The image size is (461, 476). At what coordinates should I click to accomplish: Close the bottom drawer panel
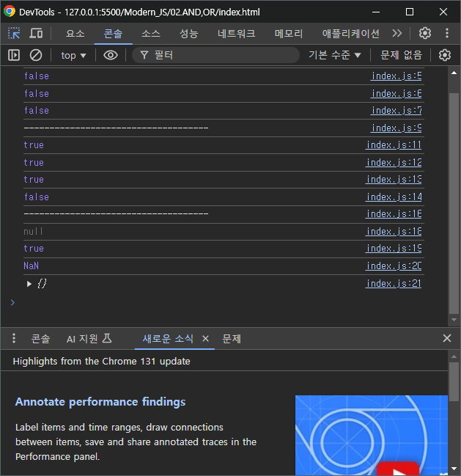pos(447,338)
